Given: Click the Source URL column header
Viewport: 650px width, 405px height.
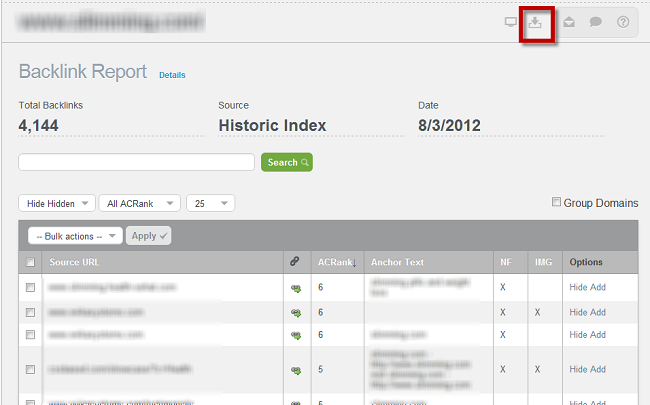Looking at the screenshot, I should [x=74, y=262].
